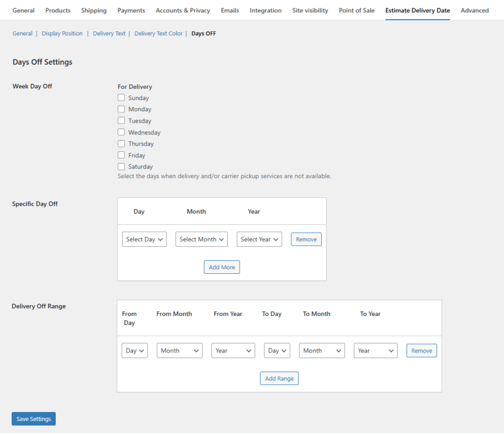
Task: Expand the To Year dropdown
Action: tap(375, 350)
